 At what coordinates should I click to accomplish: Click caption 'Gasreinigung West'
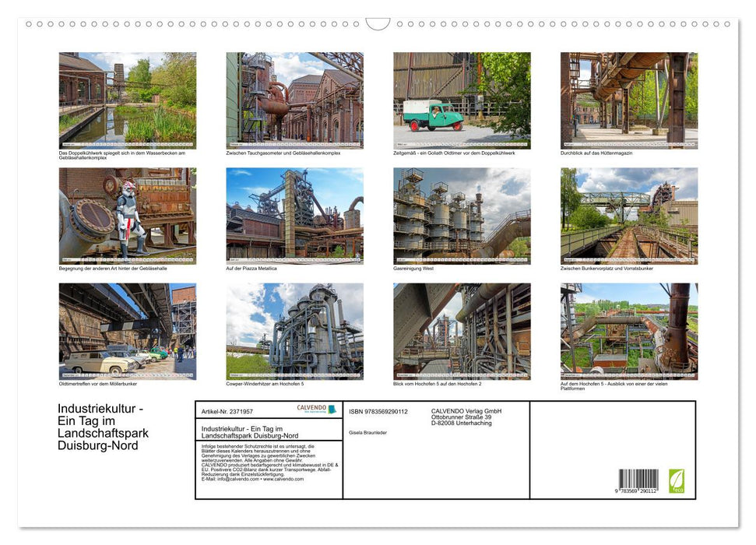(413, 268)
